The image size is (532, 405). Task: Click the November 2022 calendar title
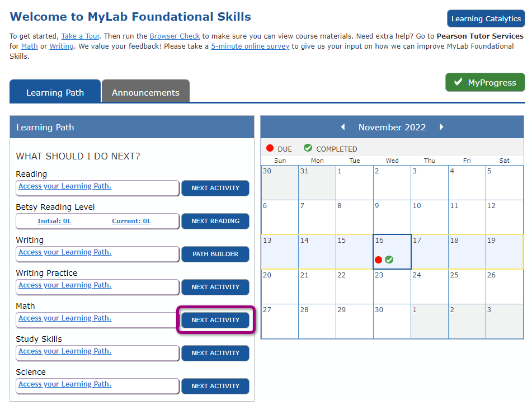pyautogui.click(x=392, y=127)
